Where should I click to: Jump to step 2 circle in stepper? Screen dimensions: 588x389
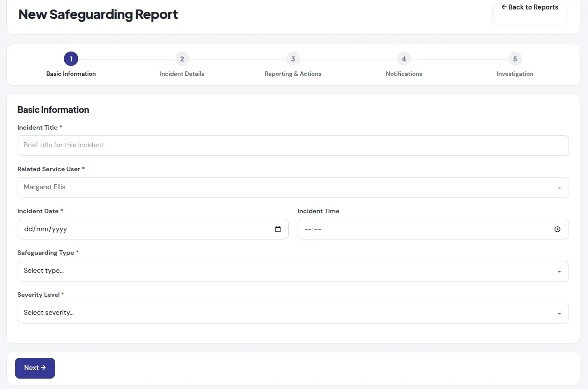(182, 59)
